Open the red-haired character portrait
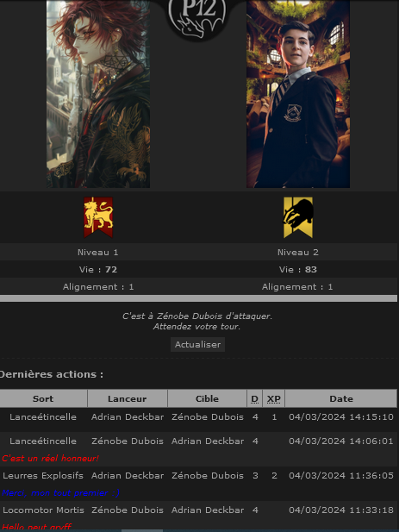This screenshot has width=399, height=532. click(98, 94)
